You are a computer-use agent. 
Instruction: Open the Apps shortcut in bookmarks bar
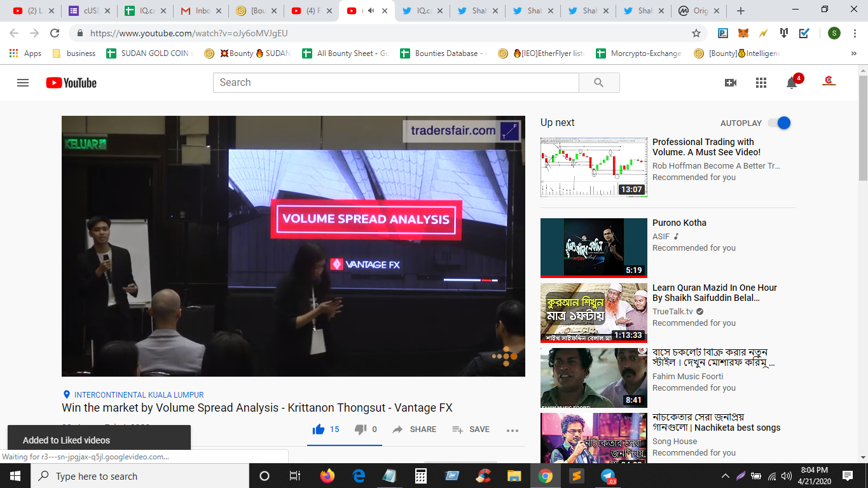[x=26, y=53]
